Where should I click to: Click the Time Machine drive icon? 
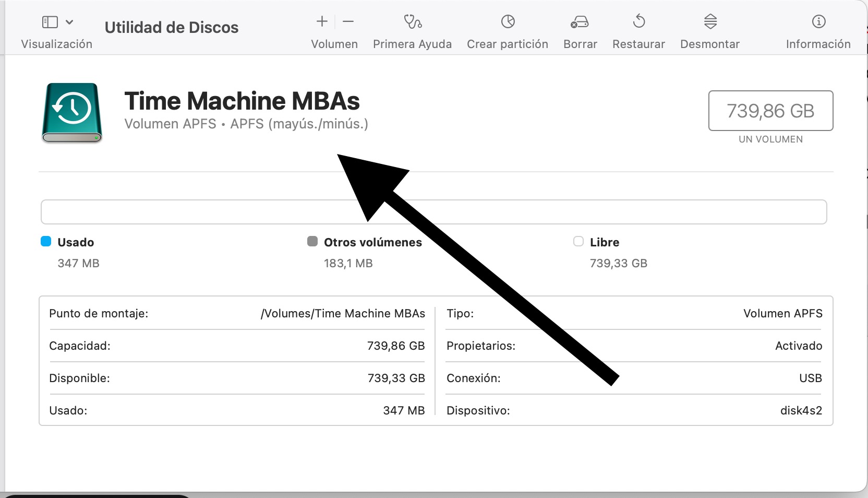click(x=72, y=112)
